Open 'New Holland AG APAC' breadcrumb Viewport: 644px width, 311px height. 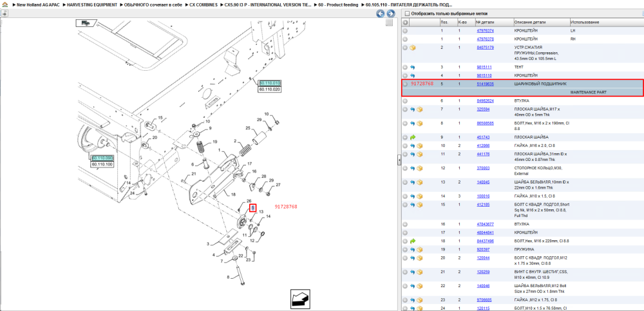click(x=39, y=5)
